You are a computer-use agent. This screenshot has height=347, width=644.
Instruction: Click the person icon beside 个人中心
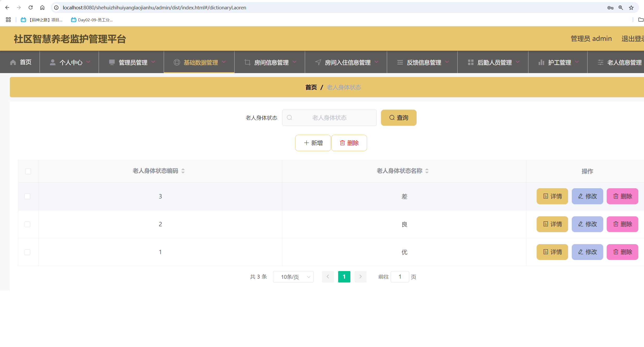tap(53, 62)
